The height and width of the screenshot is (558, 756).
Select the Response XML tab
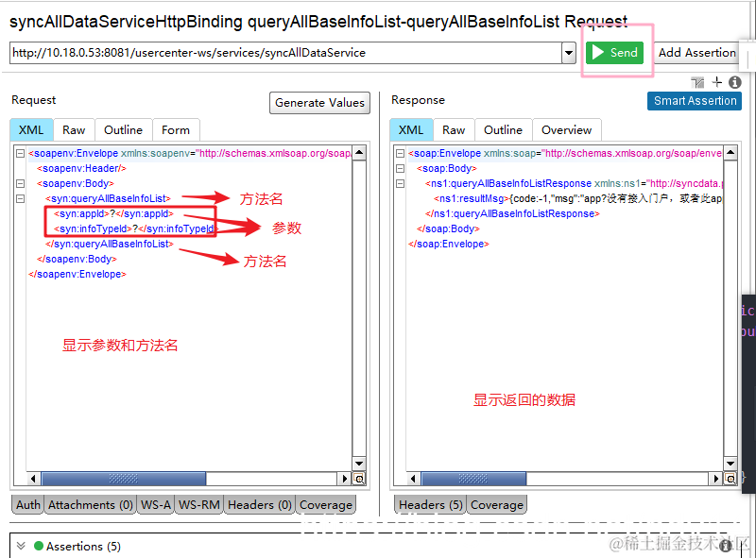coord(411,130)
